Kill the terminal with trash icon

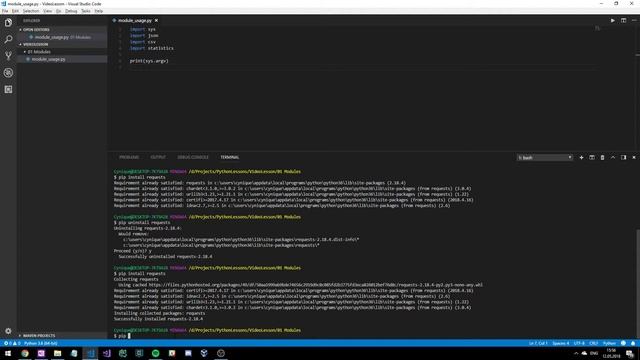tap(602, 158)
